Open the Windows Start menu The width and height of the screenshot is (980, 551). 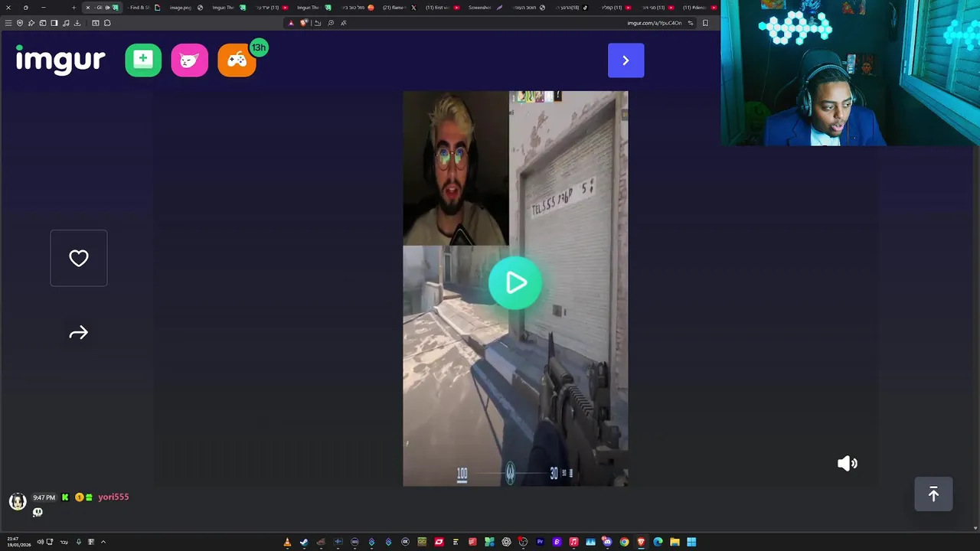(x=691, y=542)
